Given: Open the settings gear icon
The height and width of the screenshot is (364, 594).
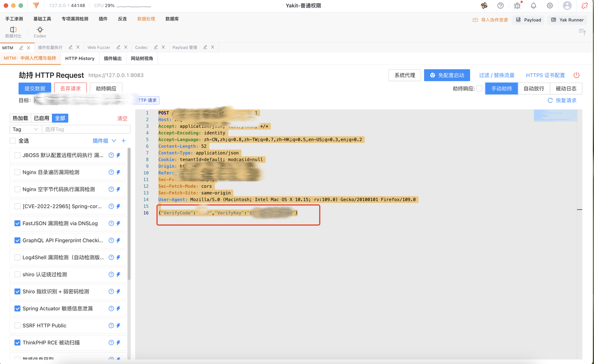Looking at the screenshot, I should click(549, 6).
